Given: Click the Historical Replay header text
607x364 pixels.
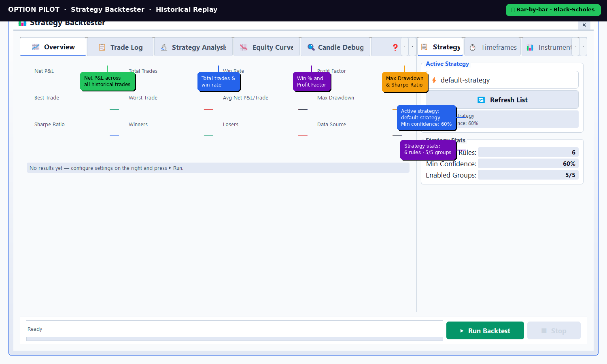Looking at the screenshot, I should (x=187, y=9).
